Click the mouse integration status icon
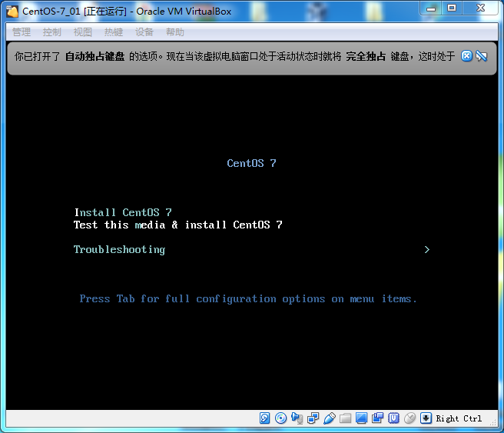Screen dimensions: 504x433 (409, 418)
